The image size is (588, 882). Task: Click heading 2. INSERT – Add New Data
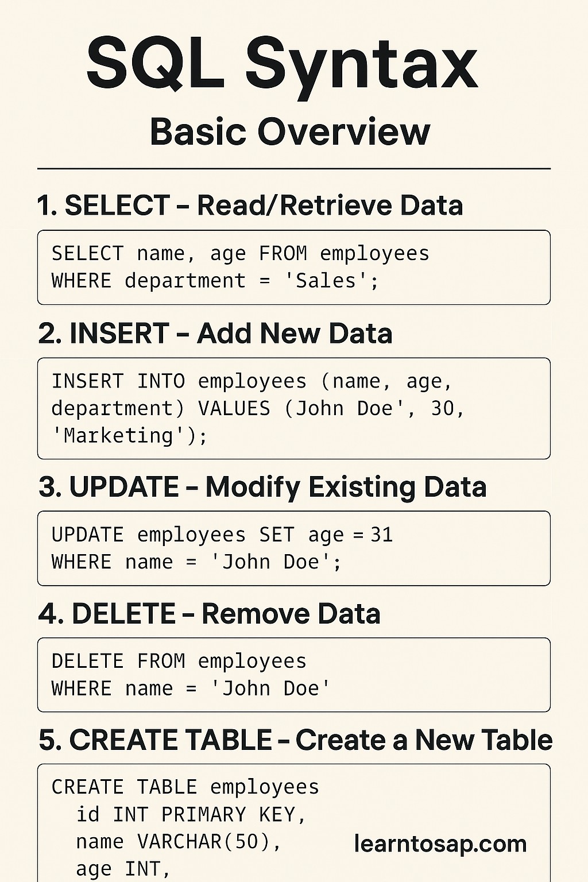click(x=215, y=334)
